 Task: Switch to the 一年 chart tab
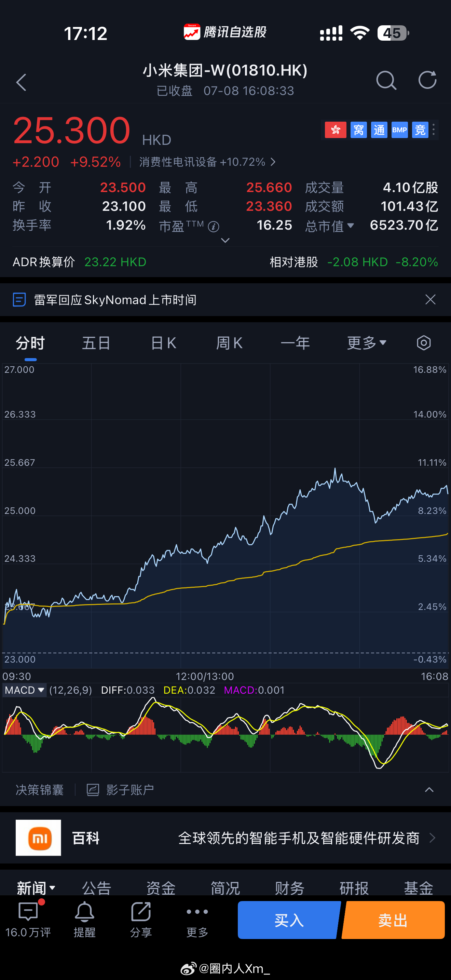295,343
